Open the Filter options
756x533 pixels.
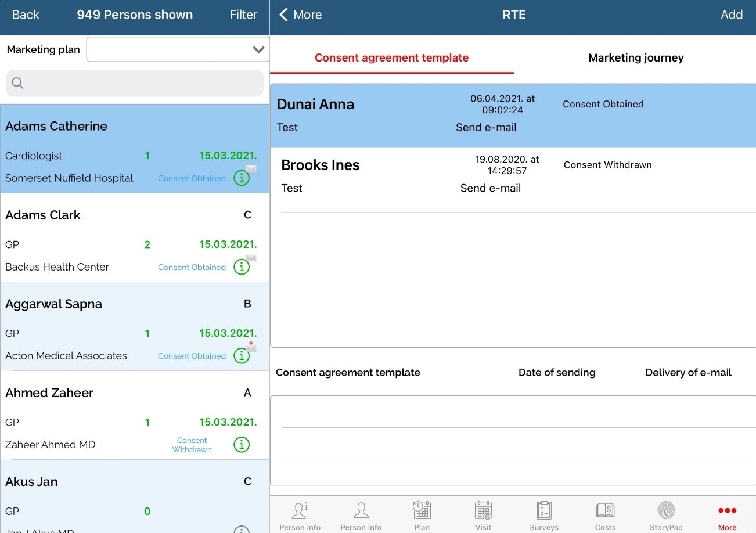click(x=243, y=15)
